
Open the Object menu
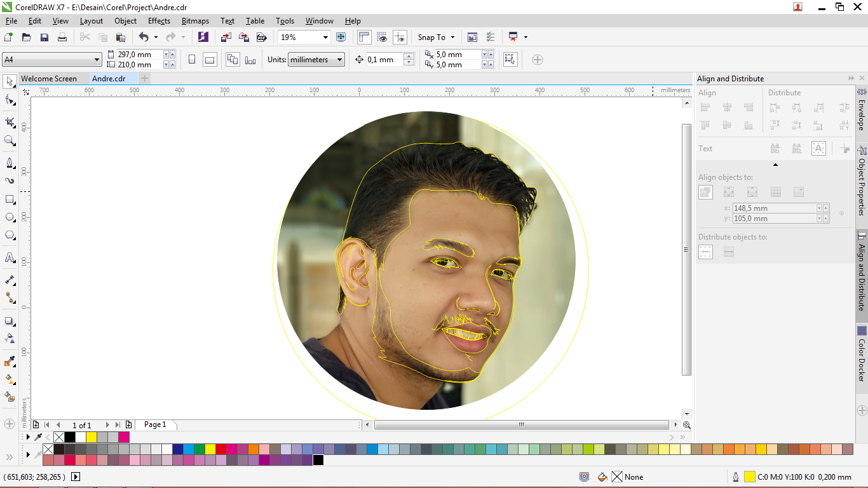(x=125, y=21)
